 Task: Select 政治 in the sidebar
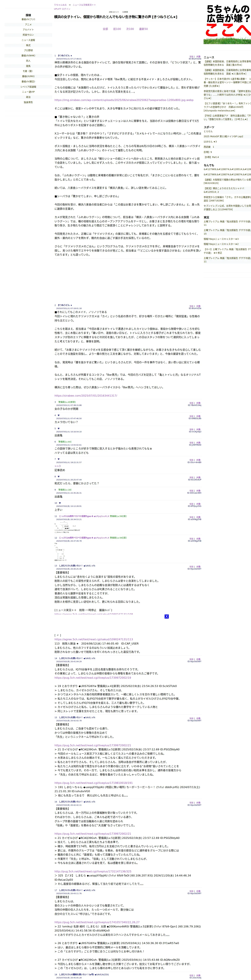tap(28, 97)
